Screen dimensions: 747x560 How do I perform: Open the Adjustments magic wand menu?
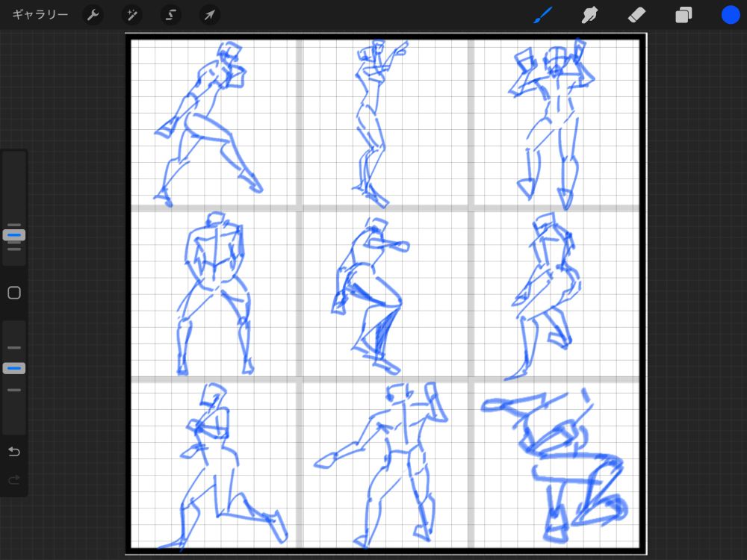[x=132, y=15]
